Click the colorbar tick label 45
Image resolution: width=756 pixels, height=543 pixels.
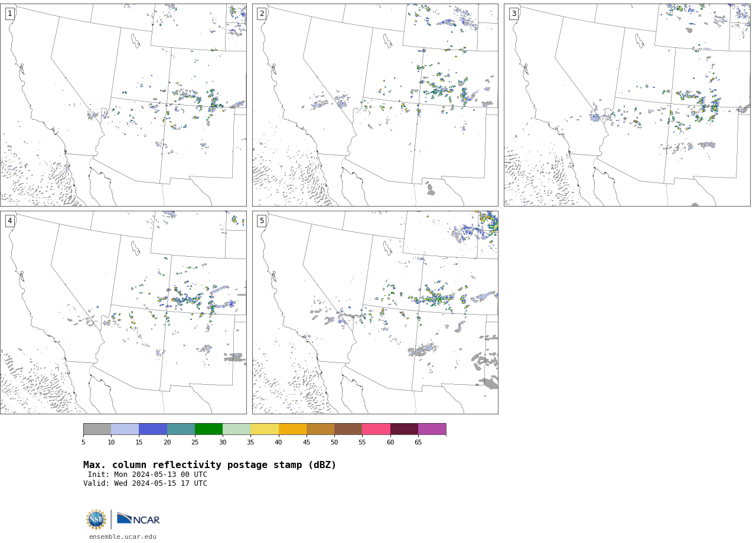[307, 443]
